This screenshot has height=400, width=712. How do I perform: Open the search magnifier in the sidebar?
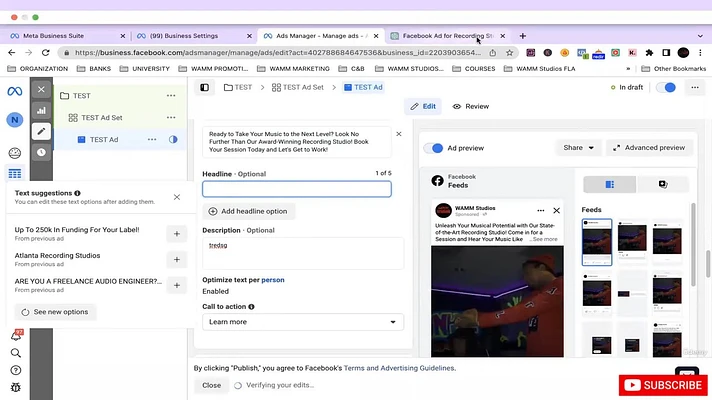[x=15, y=353]
